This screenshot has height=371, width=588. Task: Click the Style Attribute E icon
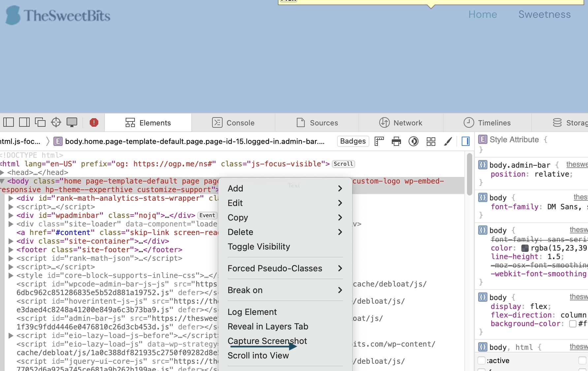click(482, 139)
